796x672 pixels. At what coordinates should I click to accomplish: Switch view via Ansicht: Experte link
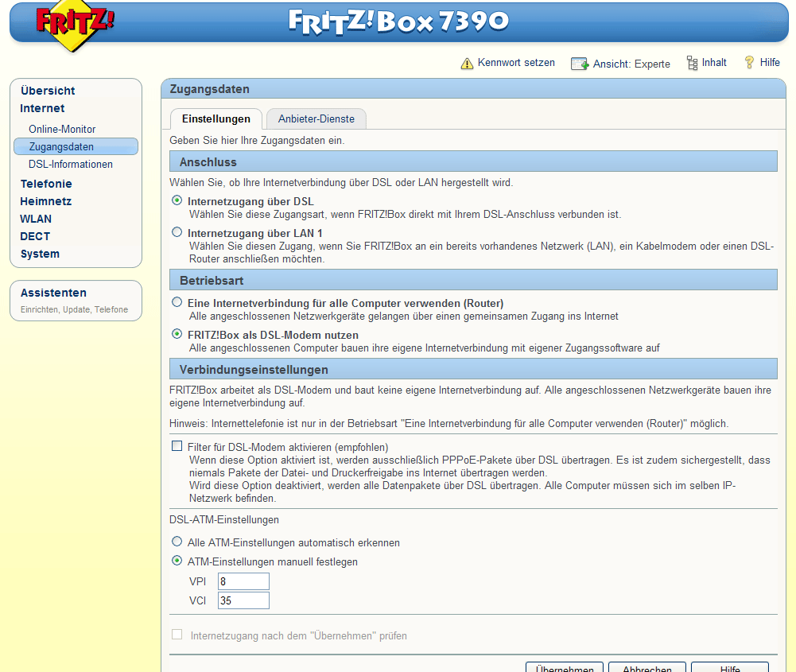(x=631, y=64)
